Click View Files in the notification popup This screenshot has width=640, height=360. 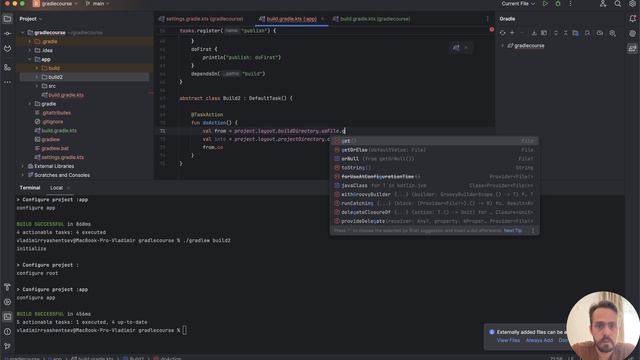click(x=508, y=340)
